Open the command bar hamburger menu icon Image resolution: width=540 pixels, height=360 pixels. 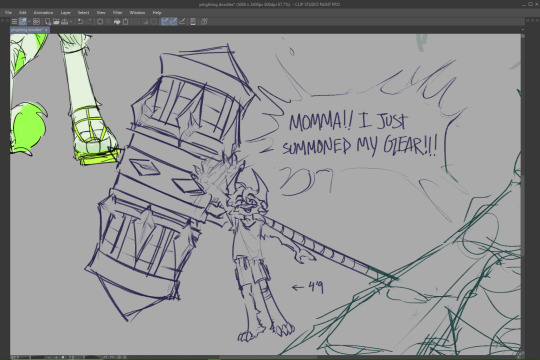point(14,22)
